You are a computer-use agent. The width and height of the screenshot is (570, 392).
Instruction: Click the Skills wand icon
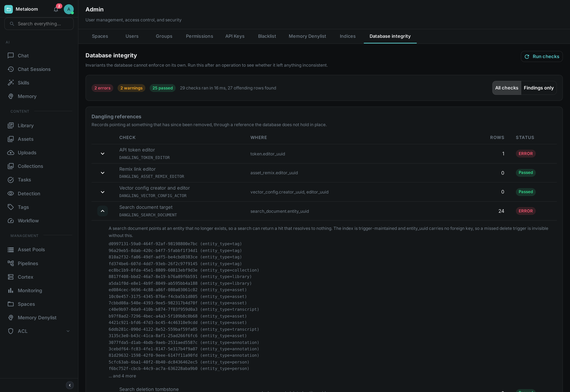pyautogui.click(x=11, y=83)
